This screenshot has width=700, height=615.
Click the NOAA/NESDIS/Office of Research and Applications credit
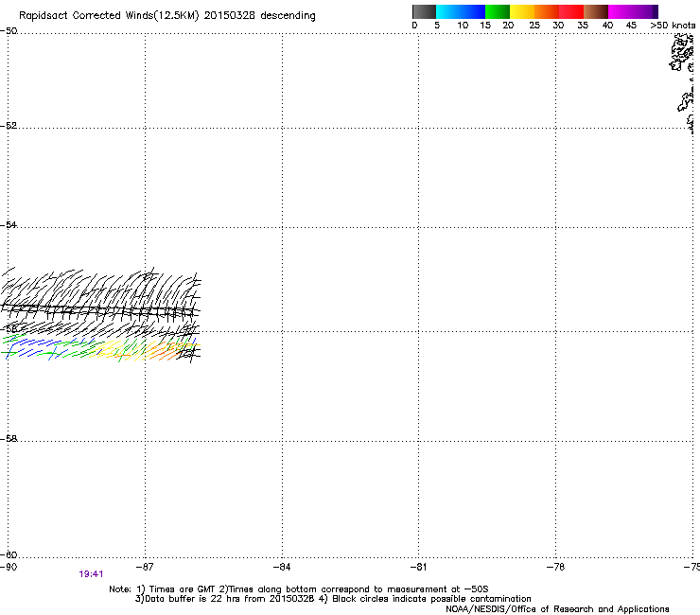click(557, 609)
